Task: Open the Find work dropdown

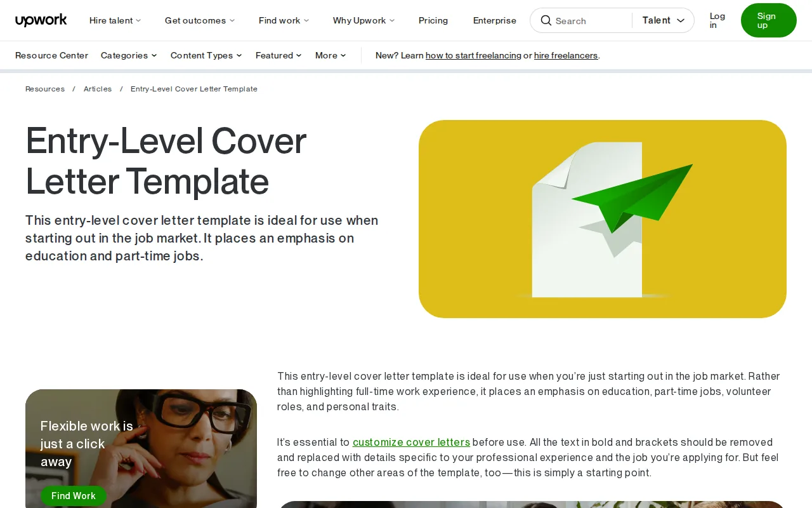Action: coord(284,20)
